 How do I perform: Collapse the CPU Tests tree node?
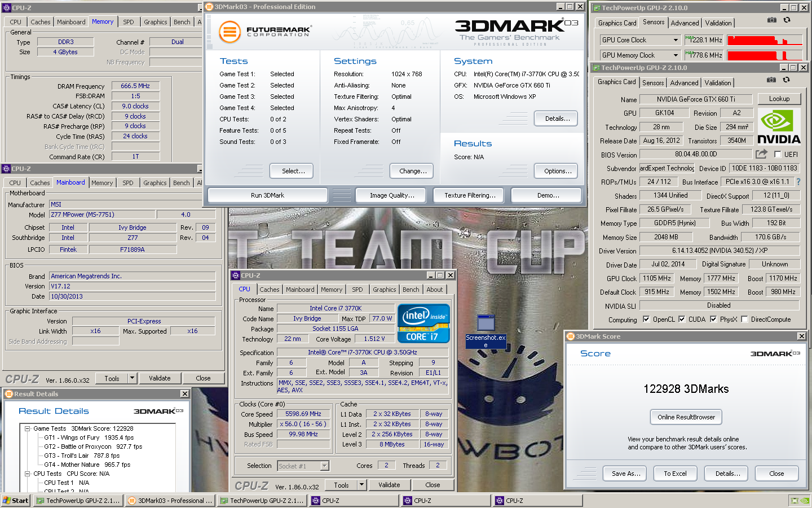tap(27, 474)
